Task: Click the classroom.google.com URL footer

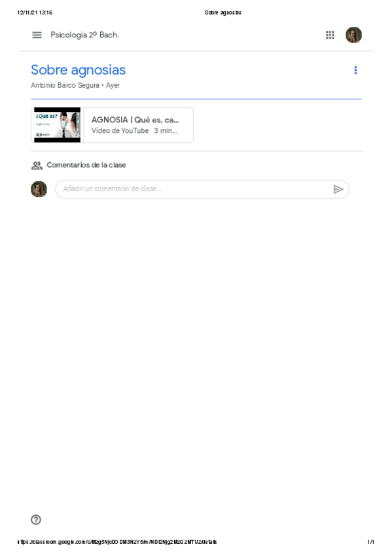Action: pyautogui.click(x=117, y=541)
